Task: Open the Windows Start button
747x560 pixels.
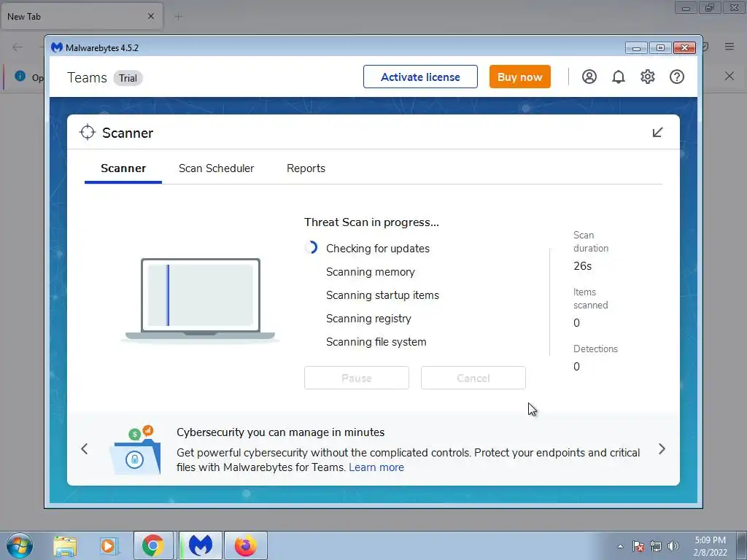Action: pos(20,545)
